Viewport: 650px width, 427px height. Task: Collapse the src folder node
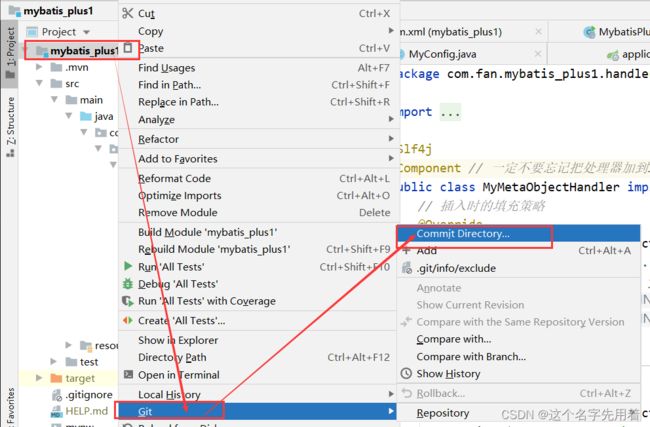pos(39,83)
